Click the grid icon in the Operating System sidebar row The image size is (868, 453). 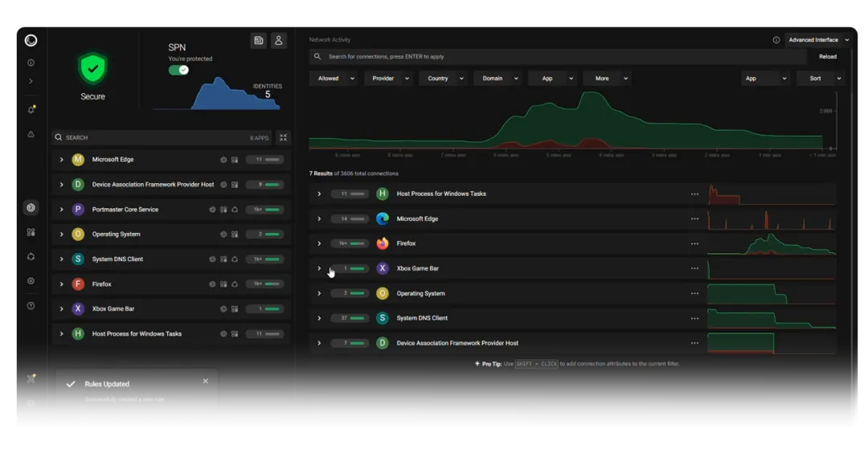pos(235,235)
